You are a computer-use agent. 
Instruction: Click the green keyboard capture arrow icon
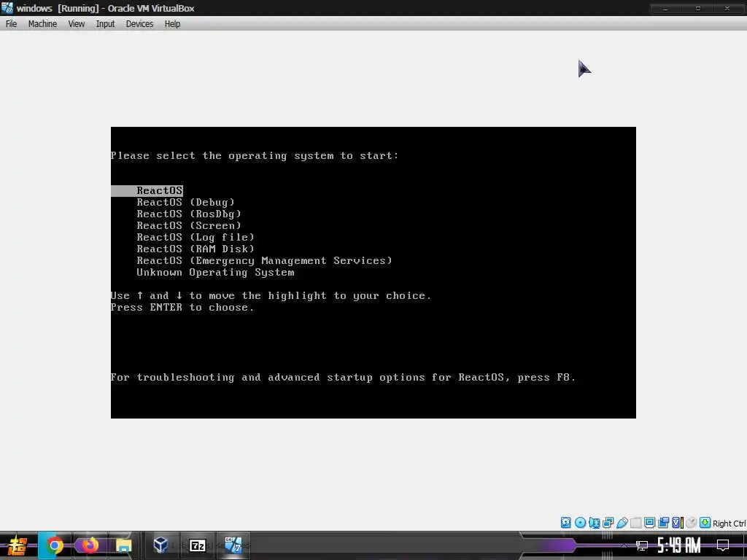[705, 522]
